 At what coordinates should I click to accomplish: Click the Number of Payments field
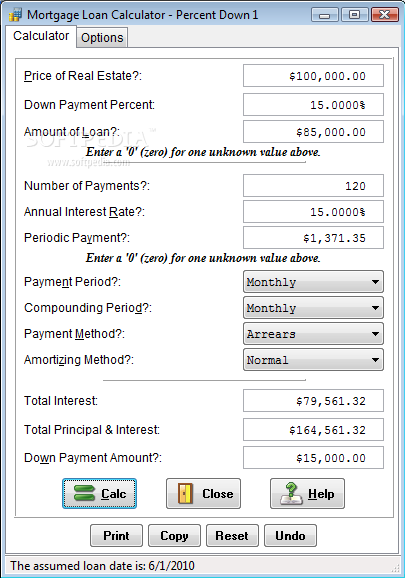click(x=313, y=185)
